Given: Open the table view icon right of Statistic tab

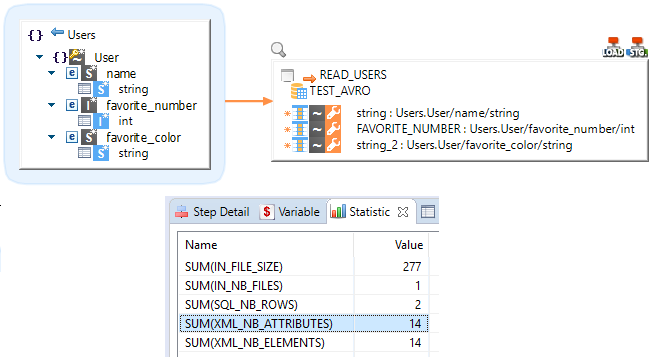Looking at the screenshot, I should tap(428, 212).
